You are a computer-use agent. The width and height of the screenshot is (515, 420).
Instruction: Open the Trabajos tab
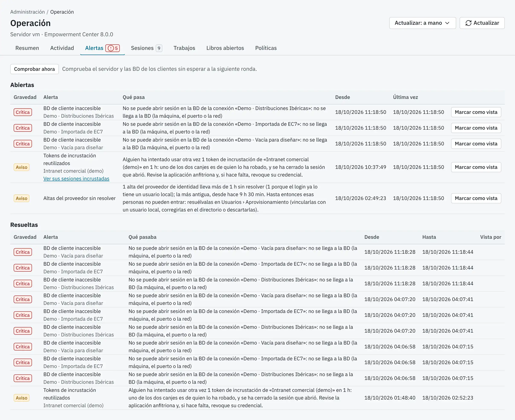point(184,48)
